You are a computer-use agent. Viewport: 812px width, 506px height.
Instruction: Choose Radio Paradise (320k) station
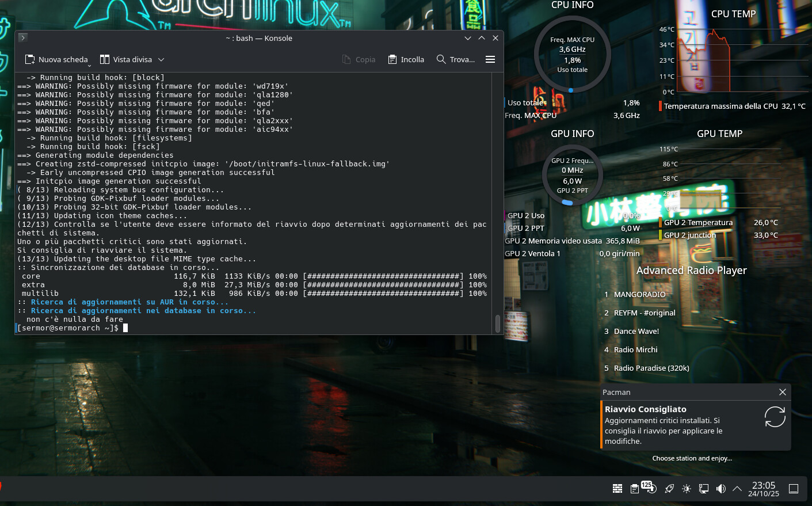coord(651,368)
